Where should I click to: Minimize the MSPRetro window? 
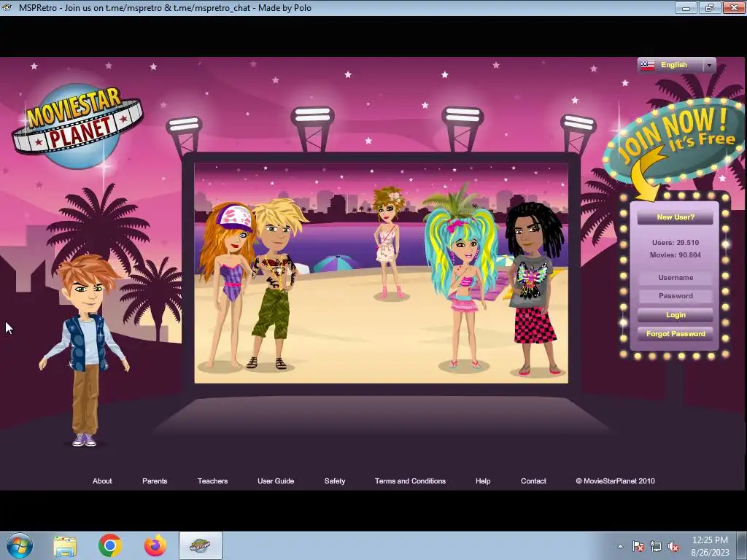click(686, 7)
